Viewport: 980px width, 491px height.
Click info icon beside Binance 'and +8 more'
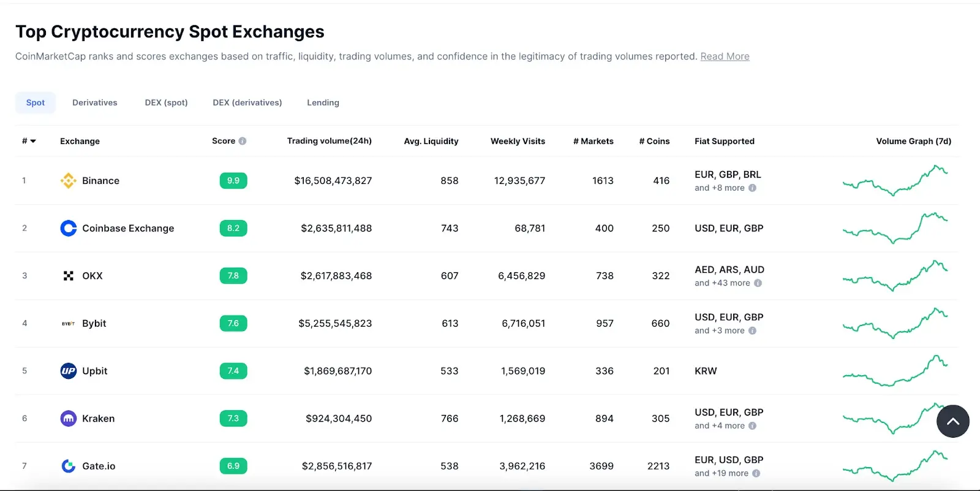(x=752, y=188)
